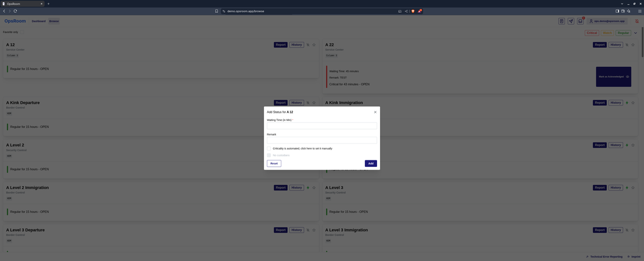Screen dimensions: 644x261
Task: Click Report on the A Level 3 card
Action: click(x=600, y=187)
